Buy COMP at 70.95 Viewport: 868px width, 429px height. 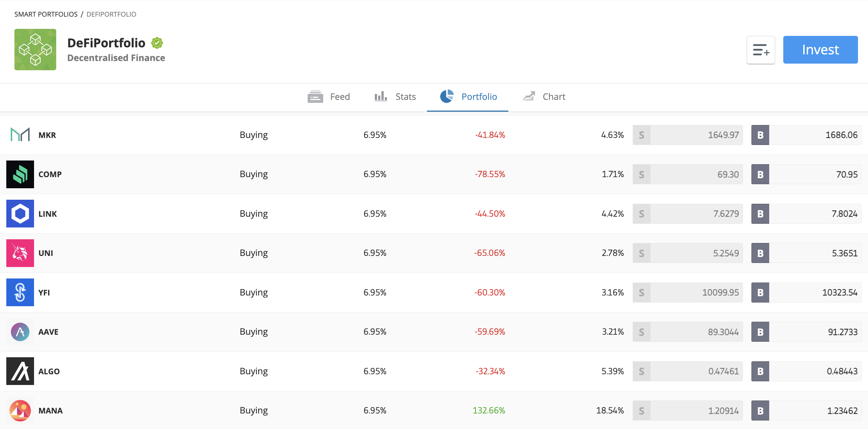pyautogui.click(x=806, y=174)
